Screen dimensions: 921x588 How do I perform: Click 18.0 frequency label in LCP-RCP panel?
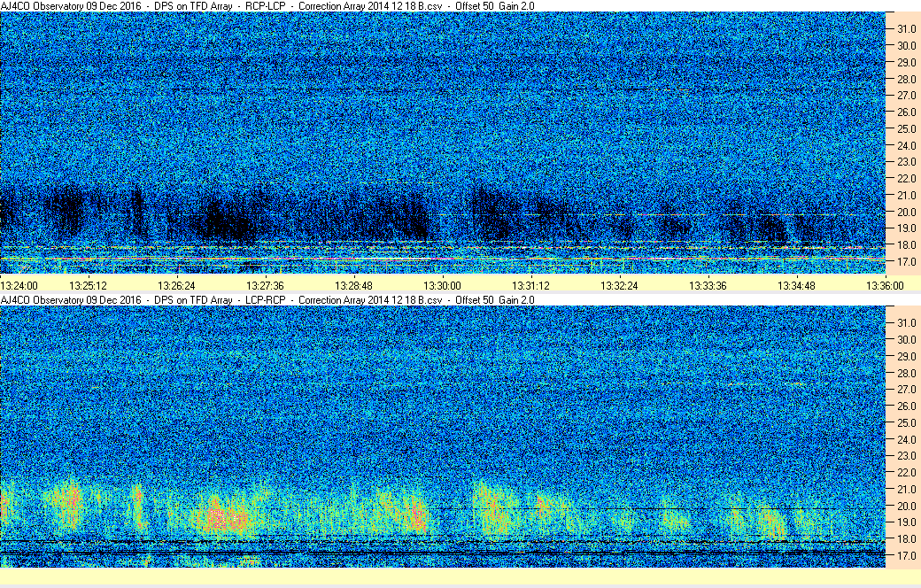pyautogui.click(x=906, y=538)
